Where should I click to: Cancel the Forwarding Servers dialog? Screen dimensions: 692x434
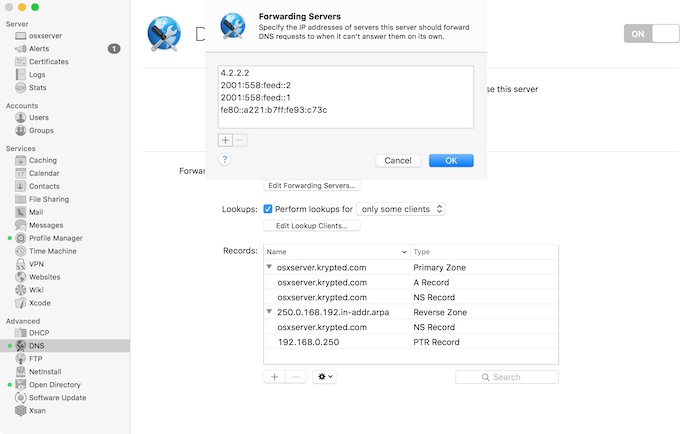pyautogui.click(x=398, y=160)
